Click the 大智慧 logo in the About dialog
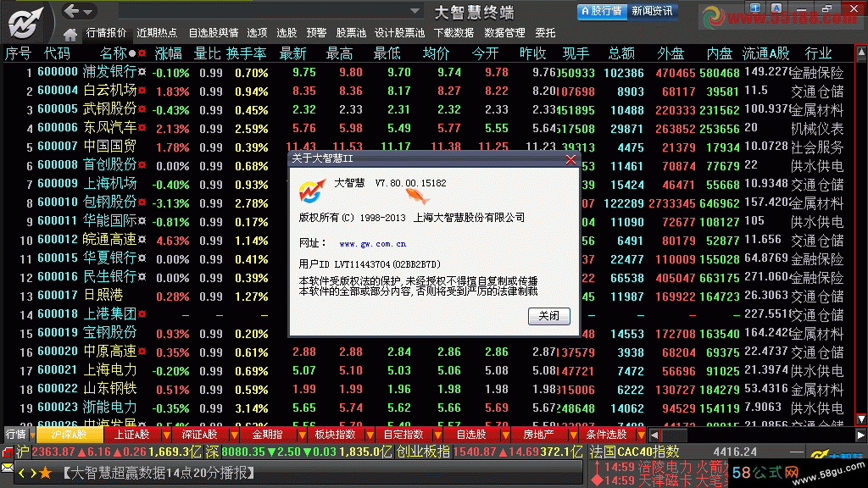The width and height of the screenshot is (868, 488). point(312,191)
